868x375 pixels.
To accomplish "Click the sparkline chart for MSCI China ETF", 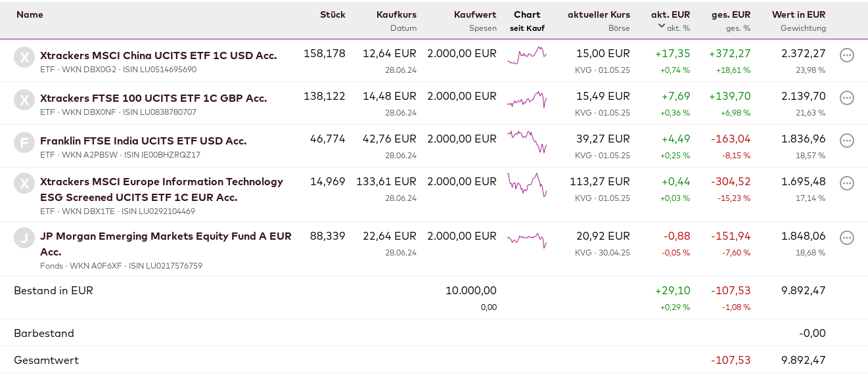I will [527, 56].
